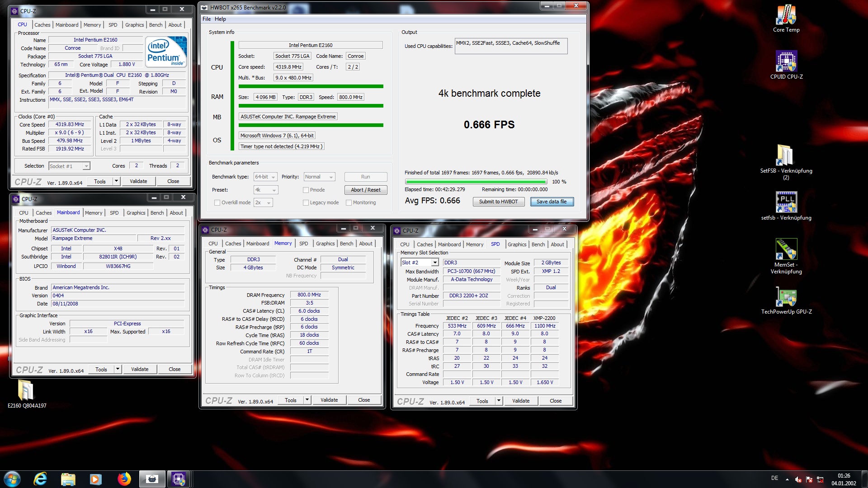Switch to SPD tab in Memory window
The width and height of the screenshot is (868, 488).
coord(303,244)
